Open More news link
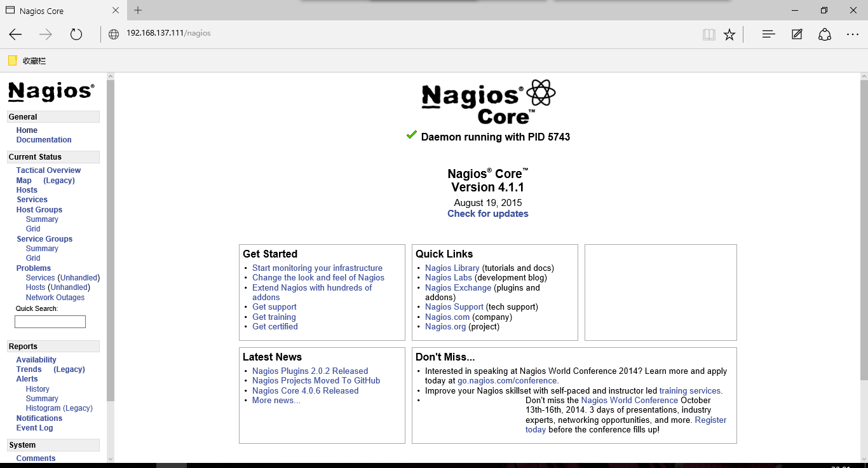 point(276,401)
